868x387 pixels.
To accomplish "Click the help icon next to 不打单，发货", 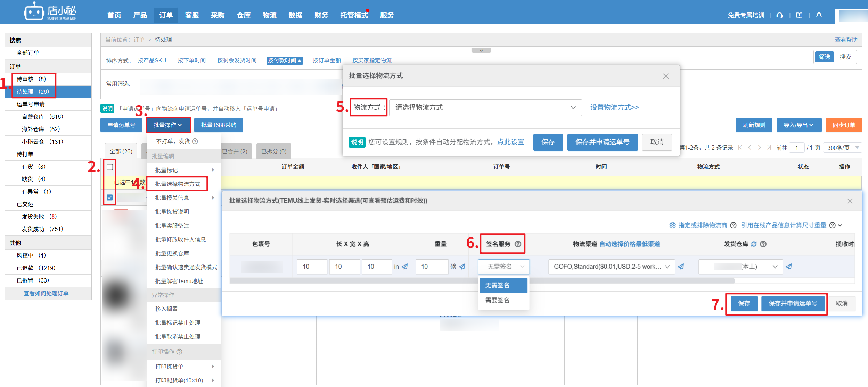I will [195, 141].
